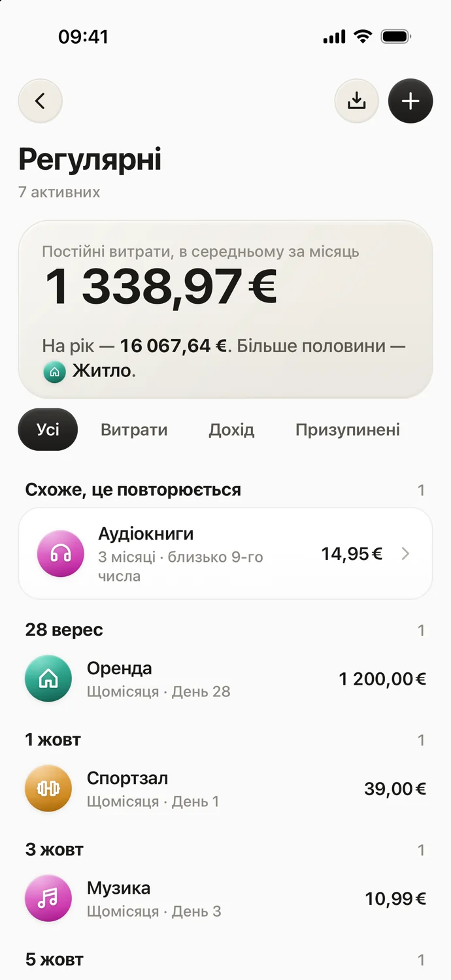Select the Усі filter tab

click(x=48, y=429)
